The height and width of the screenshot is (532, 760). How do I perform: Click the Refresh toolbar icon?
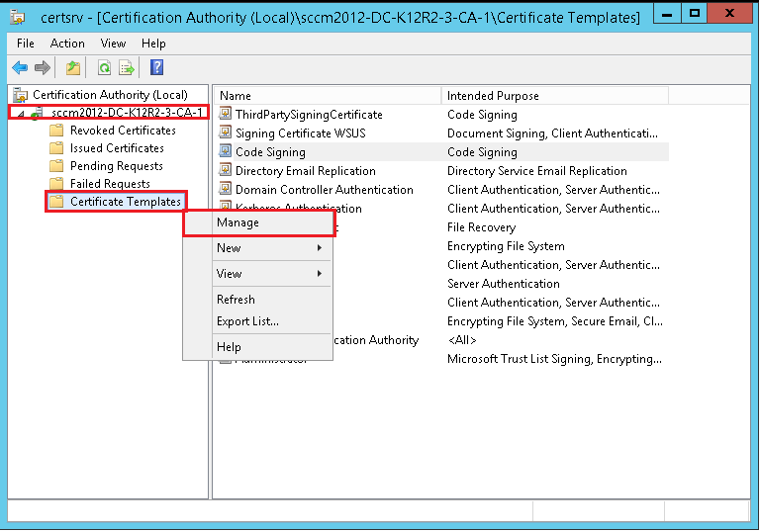(104, 67)
